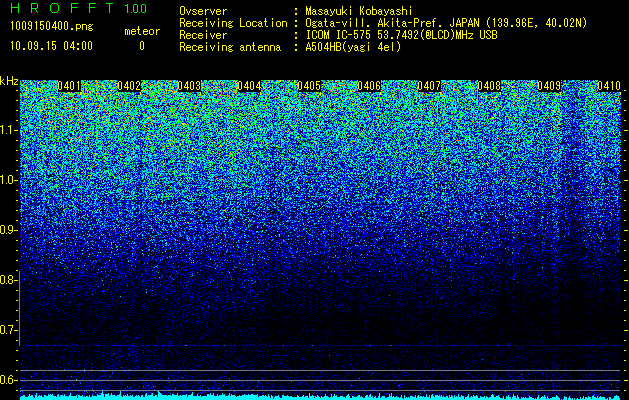Click the Receiving antenna label

click(230, 47)
